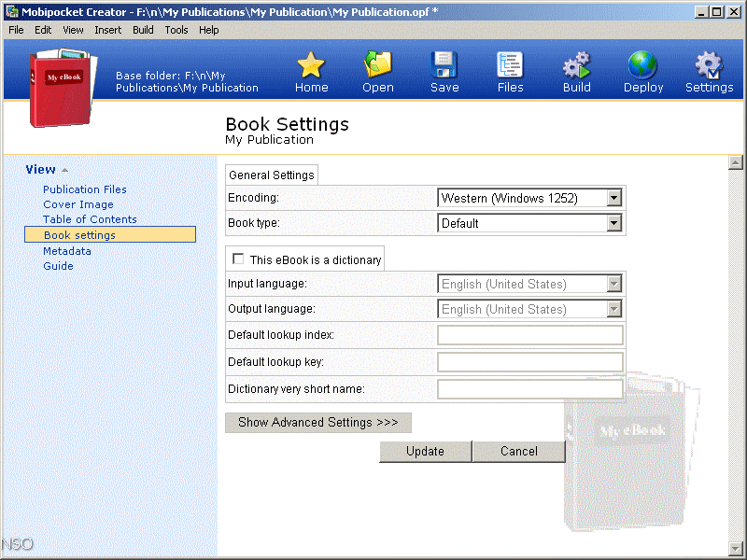Click the Cancel button
The width and height of the screenshot is (747, 560).
(519, 452)
